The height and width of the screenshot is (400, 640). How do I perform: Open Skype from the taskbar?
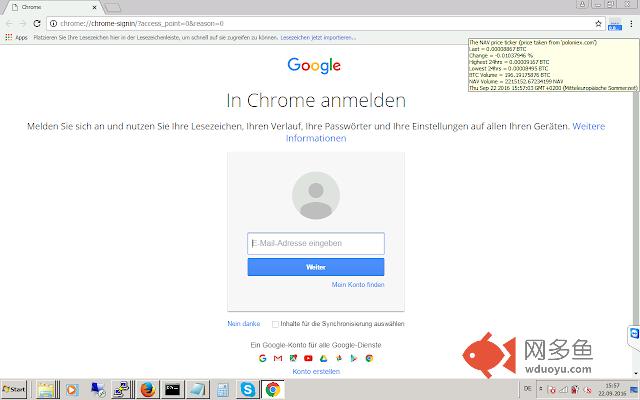pos(248,390)
